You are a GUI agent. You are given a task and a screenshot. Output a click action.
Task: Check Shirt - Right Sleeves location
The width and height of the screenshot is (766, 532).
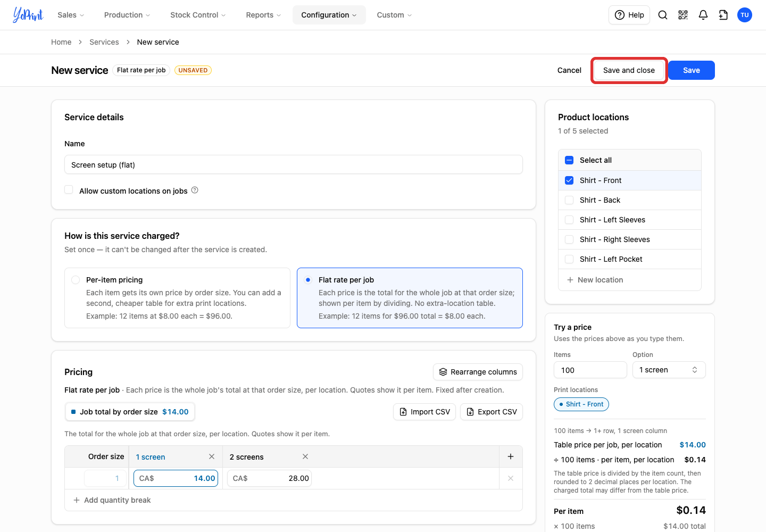(x=569, y=239)
